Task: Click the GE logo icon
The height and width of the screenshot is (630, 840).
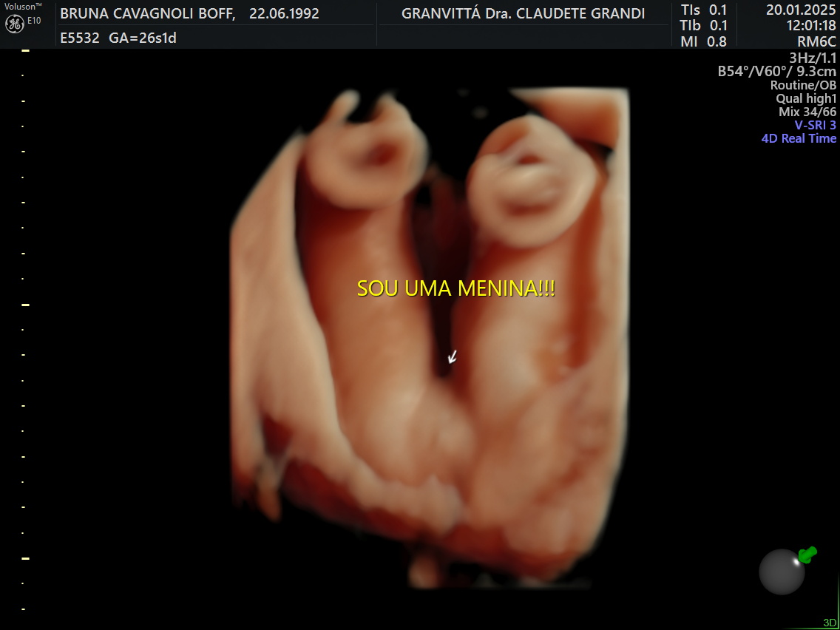Action: [14, 23]
